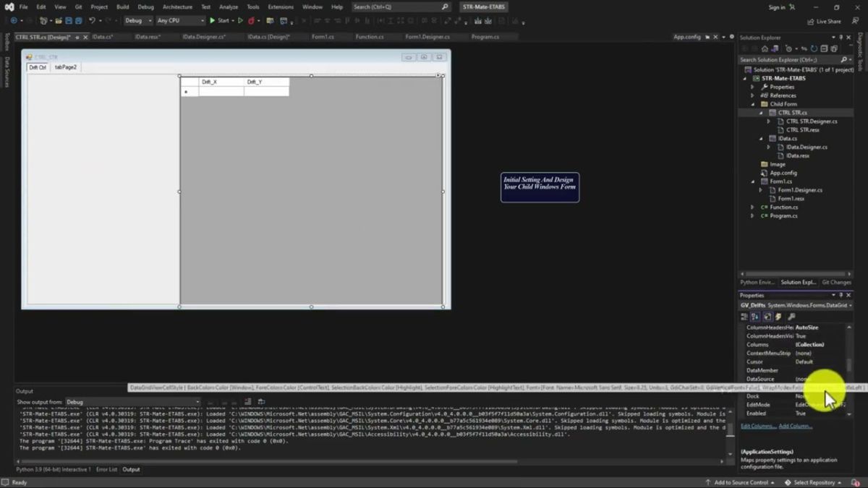Pin the CTRL STR.cs design tab
The height and width of the screenshot is (488, 868).
79,37
